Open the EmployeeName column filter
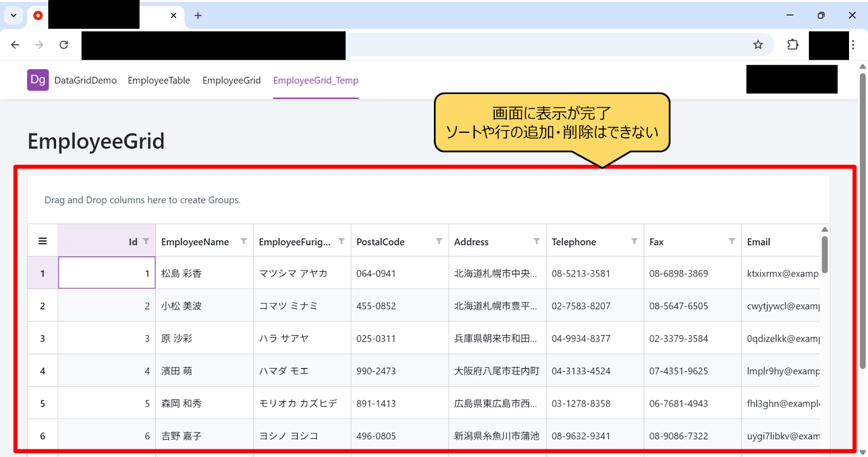868x457 pixels. coord(244,241)
